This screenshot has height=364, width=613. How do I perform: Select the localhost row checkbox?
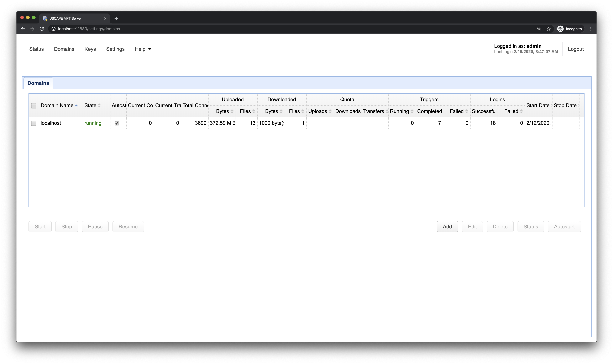tap(34, 123)
